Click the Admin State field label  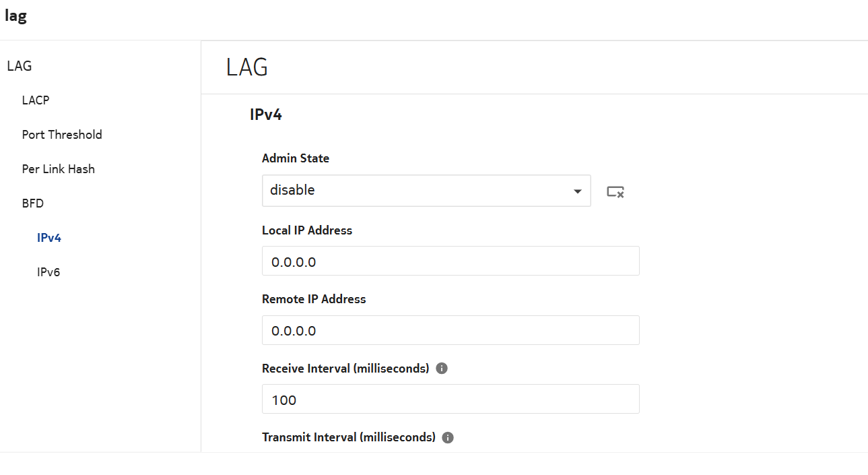click(x=296, y=159)
